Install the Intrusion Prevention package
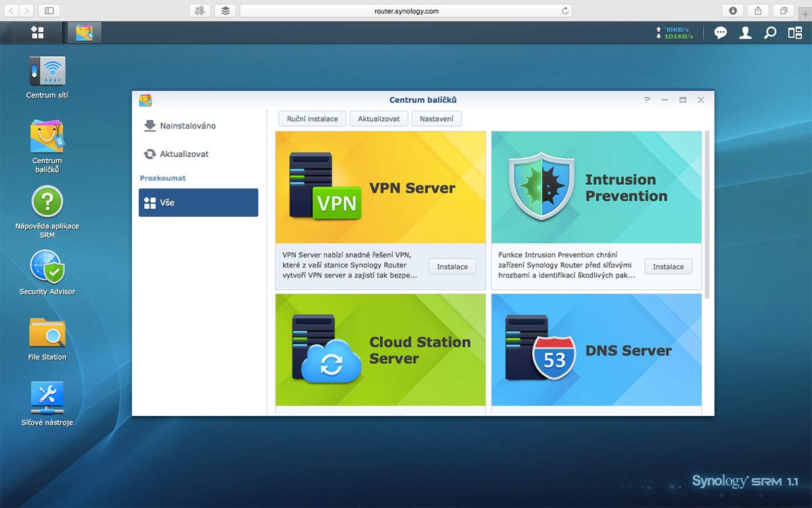812x508 pixels. (x=668, y=267)
